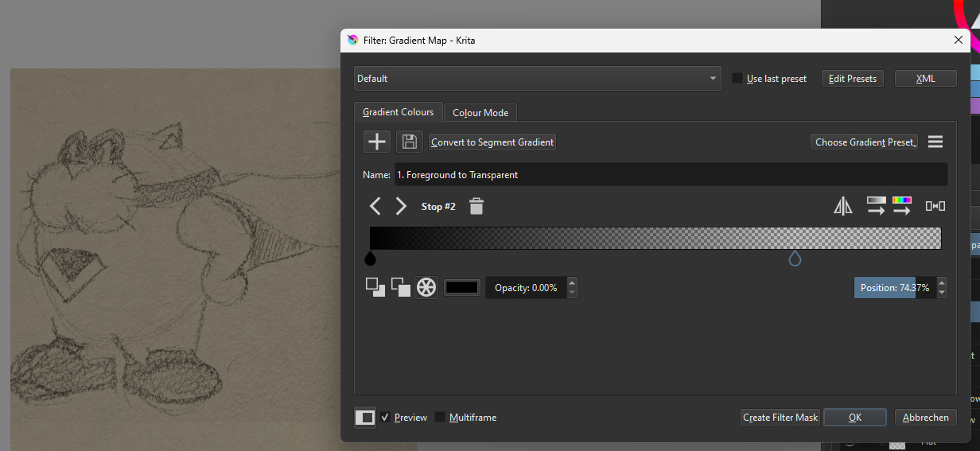Flip the gradient with mirror icon

(843, 207)
